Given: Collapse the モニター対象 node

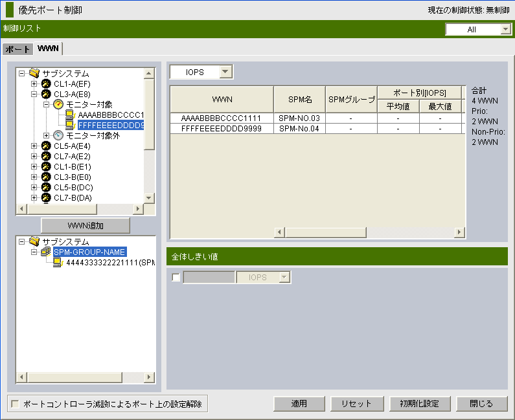Looking at the screenshot, I should (46, 104).
